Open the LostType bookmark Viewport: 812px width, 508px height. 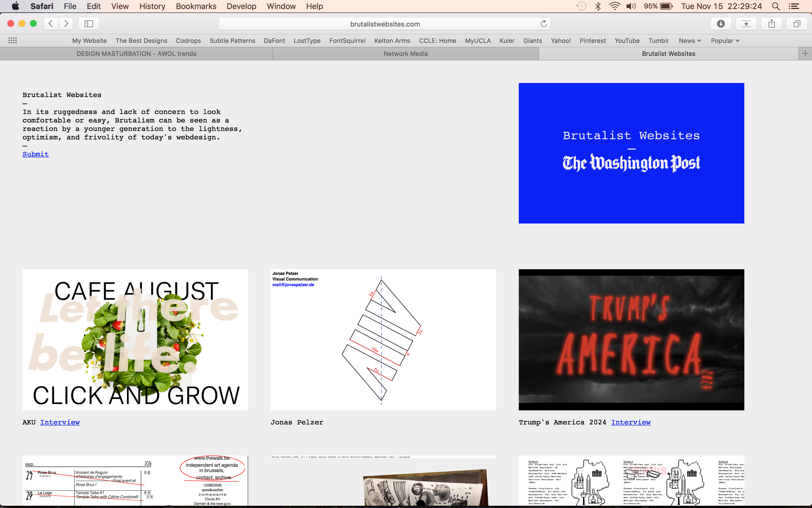(x=307, y=41)
